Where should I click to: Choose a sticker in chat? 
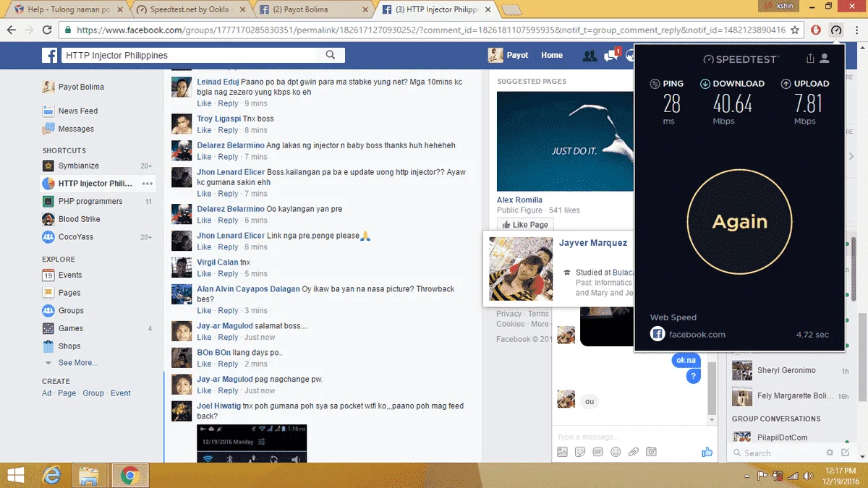point(580,452)
